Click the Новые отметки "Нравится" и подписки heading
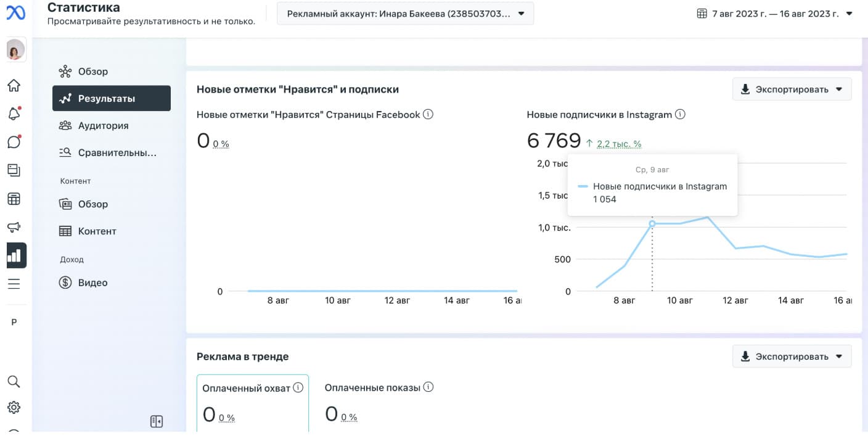Screen dimensions: 868x438 pos(298,89)
